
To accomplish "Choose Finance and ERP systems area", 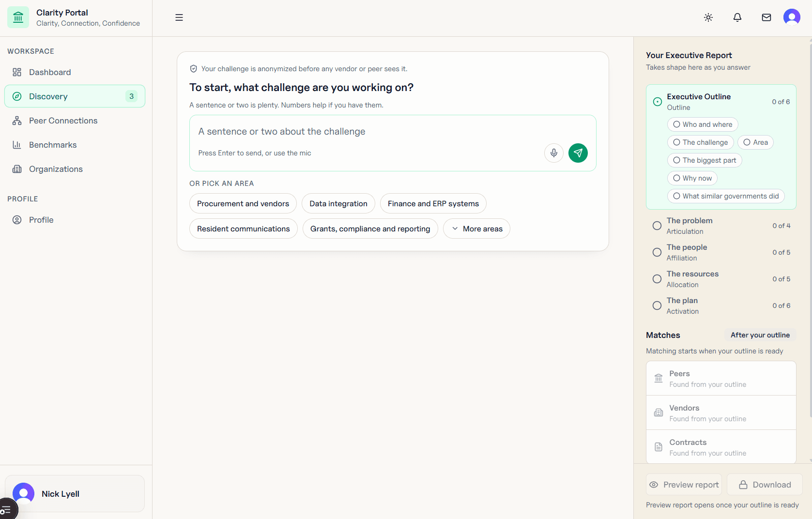I will pos(433,203).
